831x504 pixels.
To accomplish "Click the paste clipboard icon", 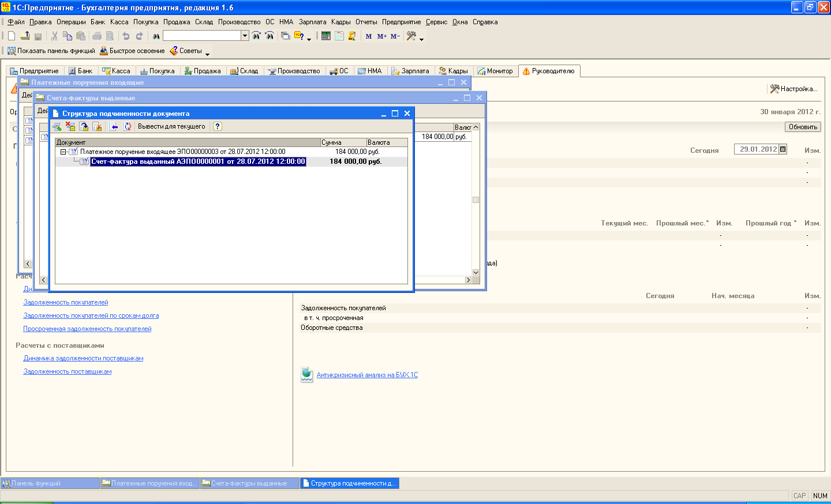I will tap(81, 36).
